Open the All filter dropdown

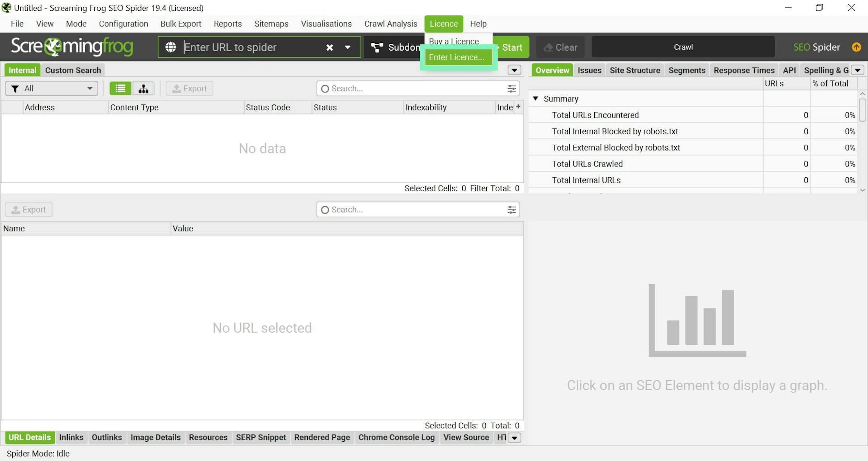pos(51,88)
